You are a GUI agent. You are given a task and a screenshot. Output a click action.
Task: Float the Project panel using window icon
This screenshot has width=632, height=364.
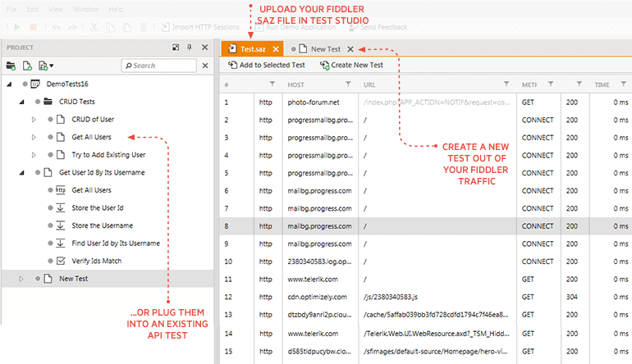click(176, 47)
